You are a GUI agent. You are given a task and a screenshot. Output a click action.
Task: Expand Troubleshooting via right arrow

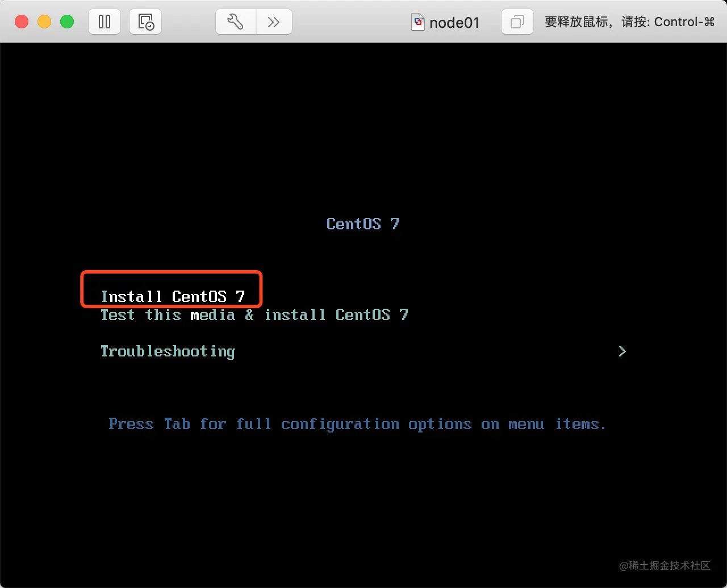pos(622,351)
